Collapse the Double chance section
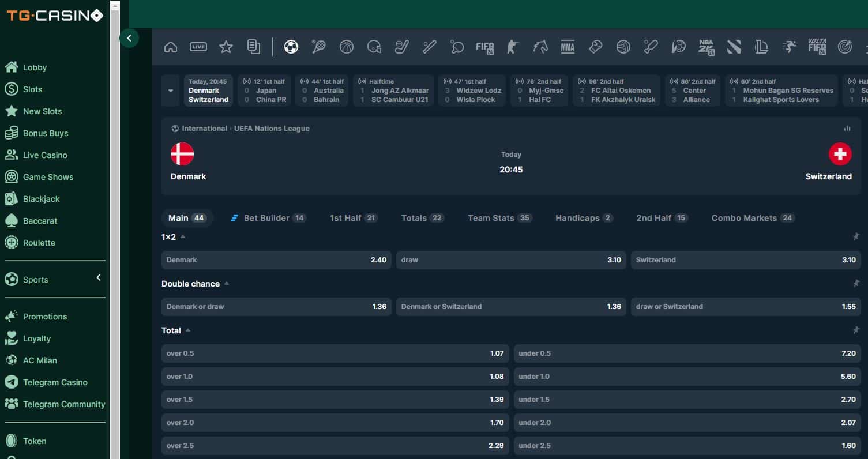 (227, 284)
